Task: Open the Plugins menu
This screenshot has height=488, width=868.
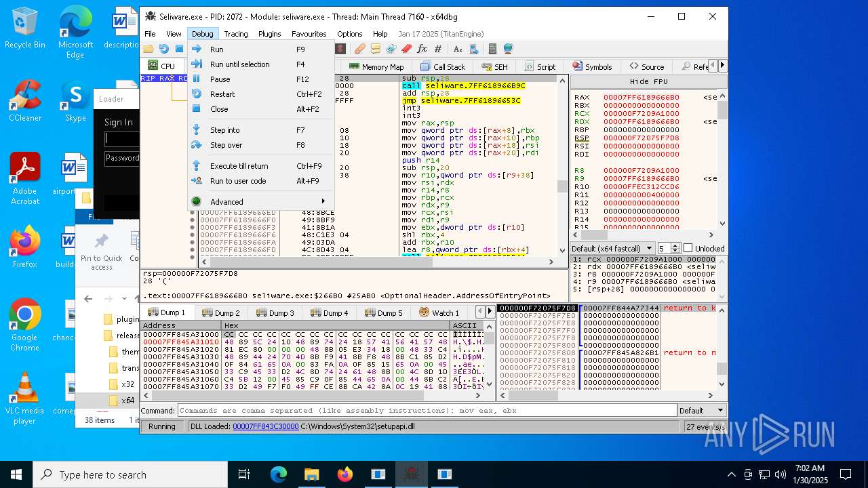Action: click(269, 34)
